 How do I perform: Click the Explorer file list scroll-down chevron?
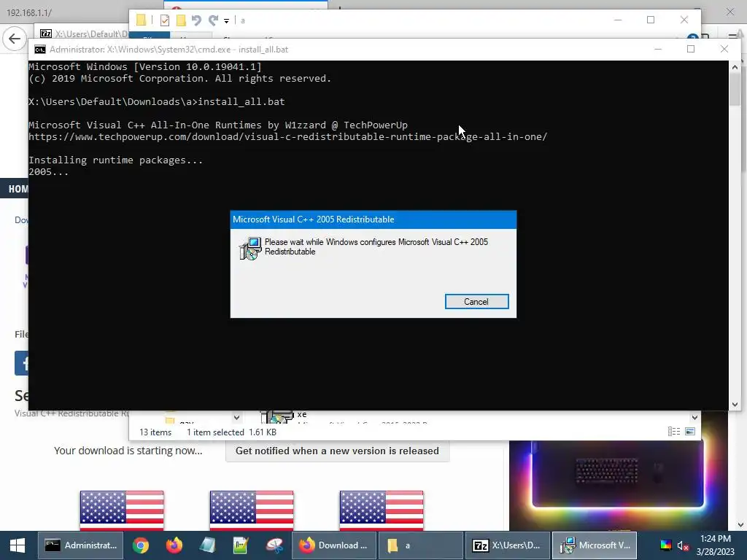[x=694, y=418]
